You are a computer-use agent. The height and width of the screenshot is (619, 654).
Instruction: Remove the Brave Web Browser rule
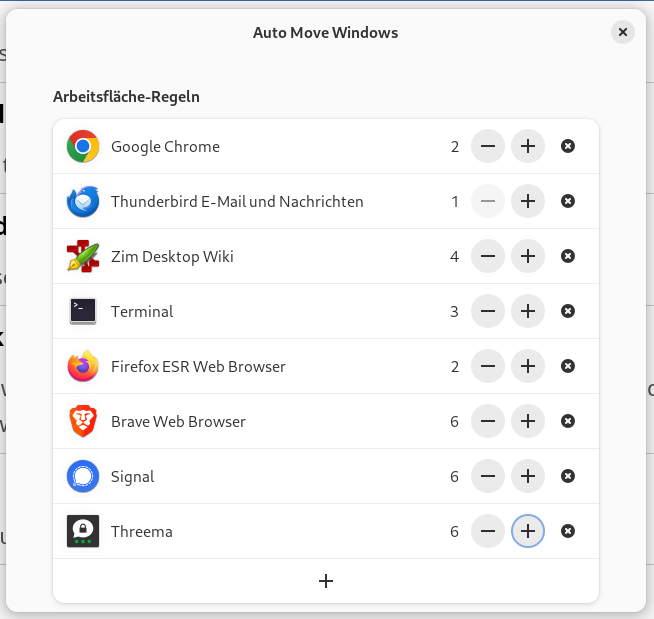pos(568,422)
